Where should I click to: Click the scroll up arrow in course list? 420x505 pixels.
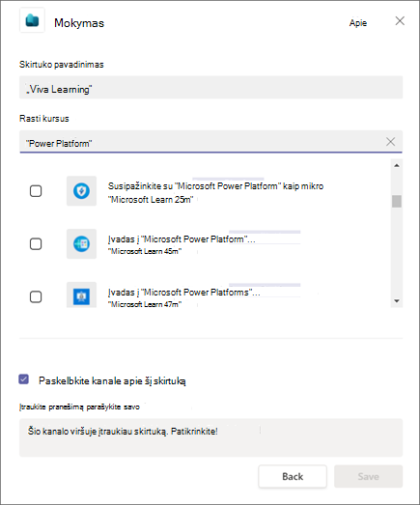point(397,165)
